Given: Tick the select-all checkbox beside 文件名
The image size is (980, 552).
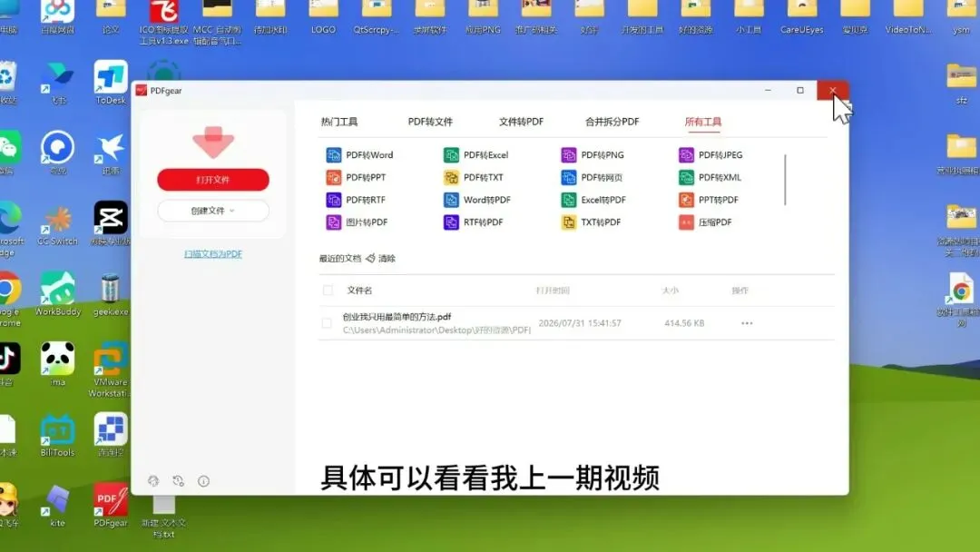Looking at the screenshot, I should tap(328, 290).
